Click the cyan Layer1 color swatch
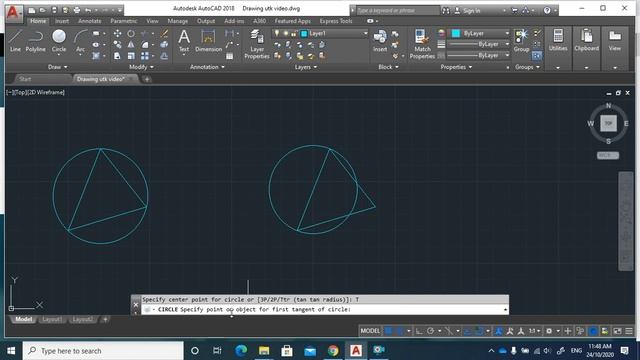The width and height of the screenshot is (640, 360). point(304,33)
